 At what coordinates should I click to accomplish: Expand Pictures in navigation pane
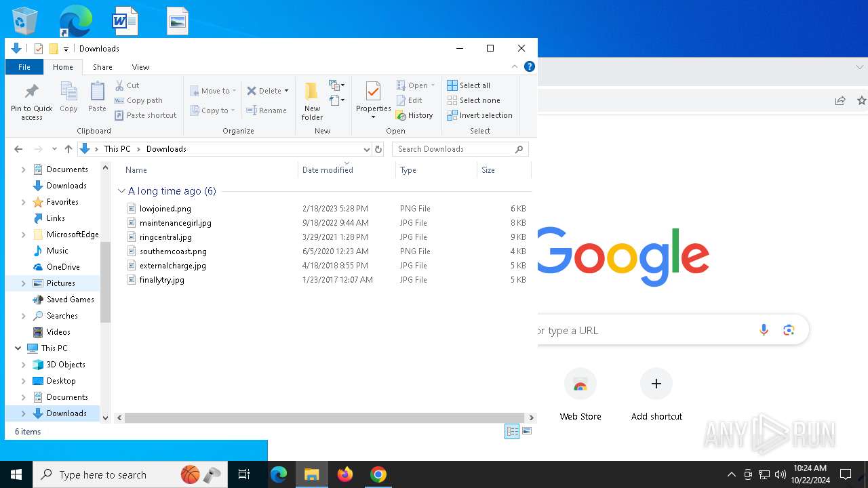24,283
